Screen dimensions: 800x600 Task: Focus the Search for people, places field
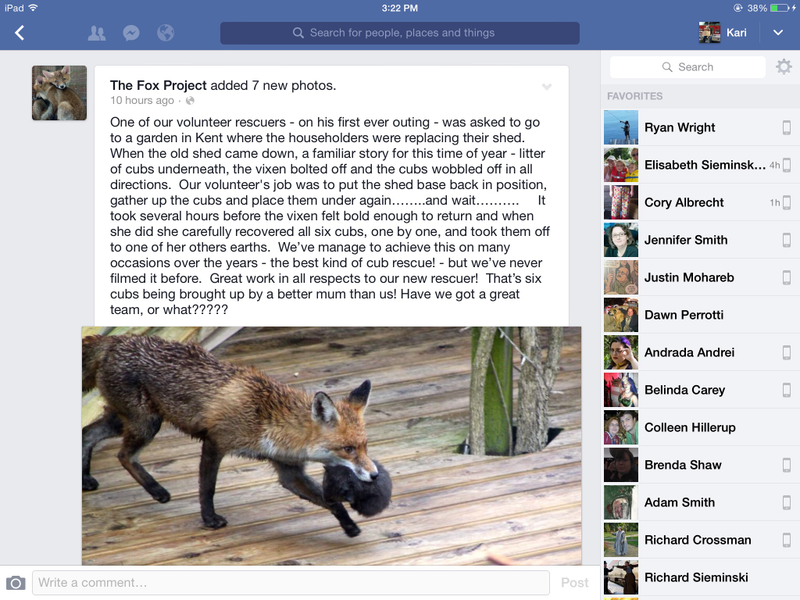click(399, 33)
